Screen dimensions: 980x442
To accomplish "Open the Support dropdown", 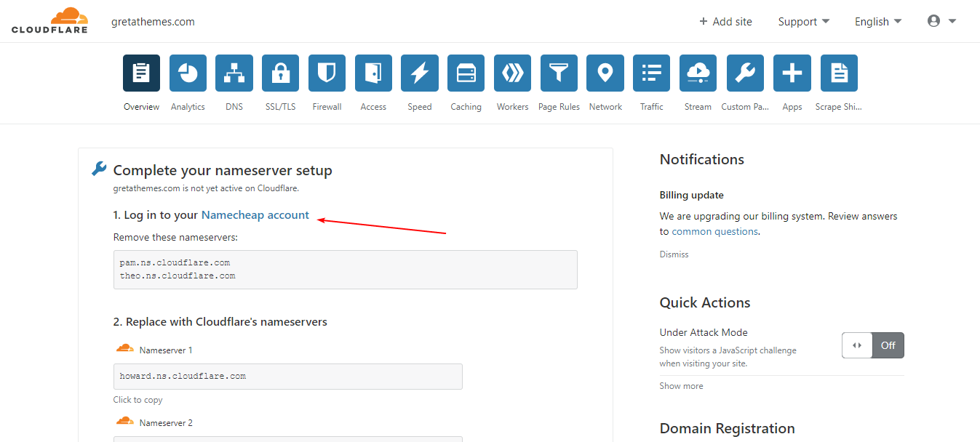I will click(x=802, y=21).
